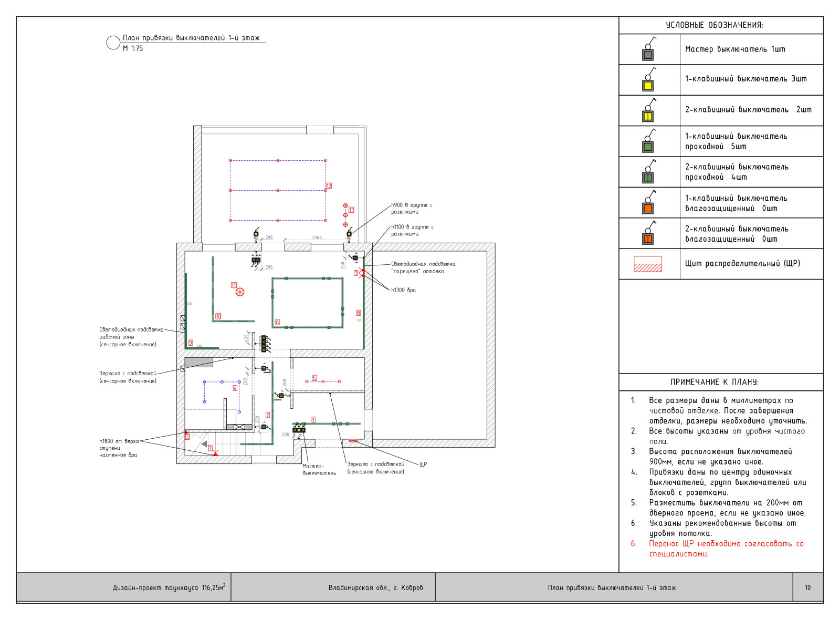
Task: Select the 'Мастер-выключатель' callout text
Action: tap(319, 470)
